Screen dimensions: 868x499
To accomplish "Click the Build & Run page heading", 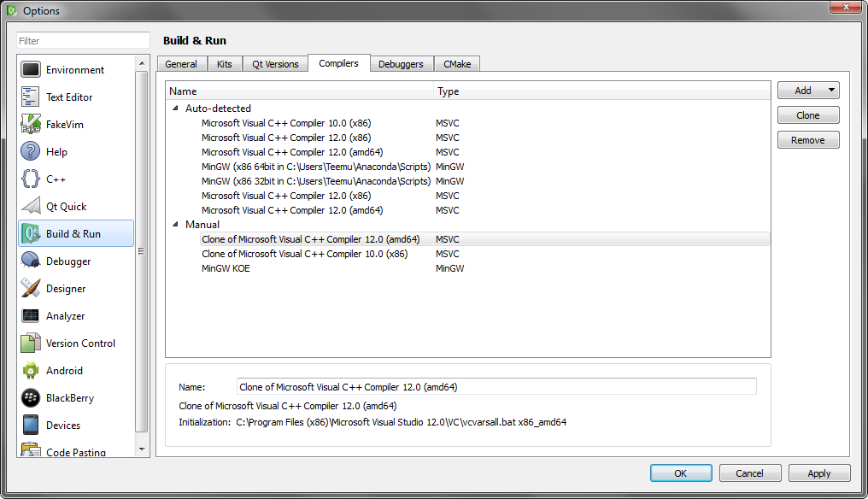I will [195, 40].
